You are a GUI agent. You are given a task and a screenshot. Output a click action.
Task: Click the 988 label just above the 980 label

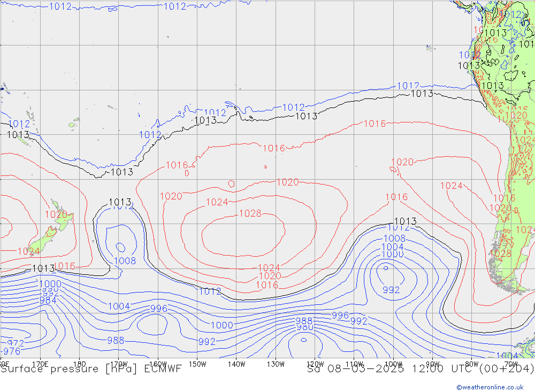click(x=304, y=321)
